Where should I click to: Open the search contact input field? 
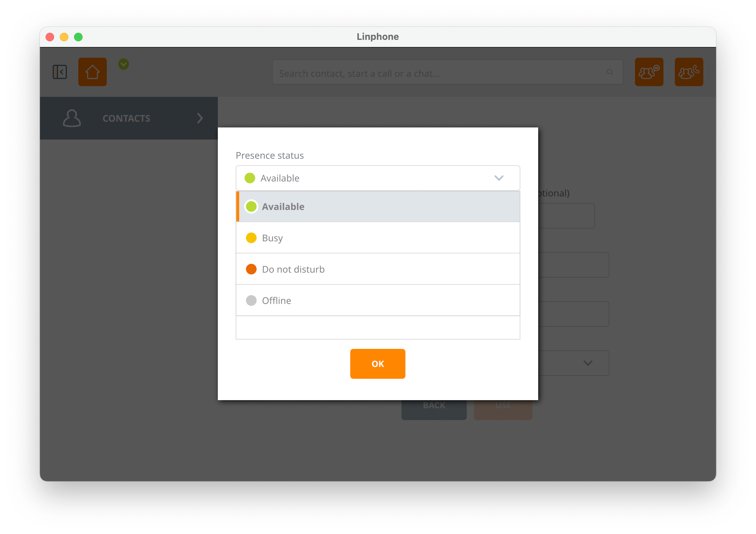tap(445, 73)
